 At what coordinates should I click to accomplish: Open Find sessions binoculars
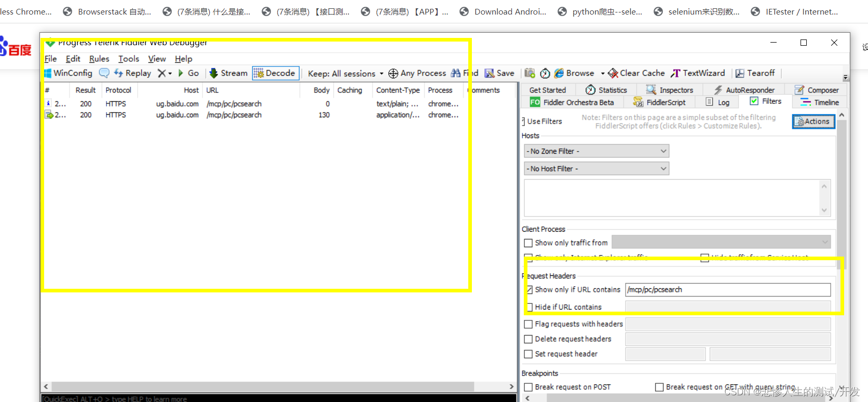click(464, 73)
